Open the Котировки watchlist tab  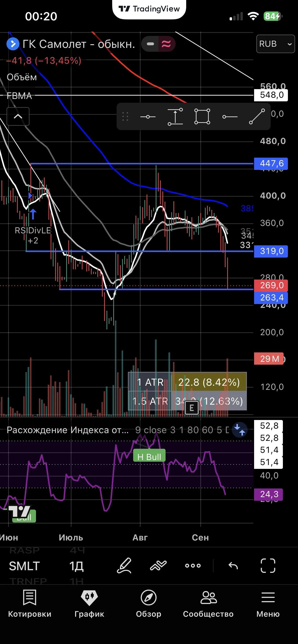(x=30, y=604)
